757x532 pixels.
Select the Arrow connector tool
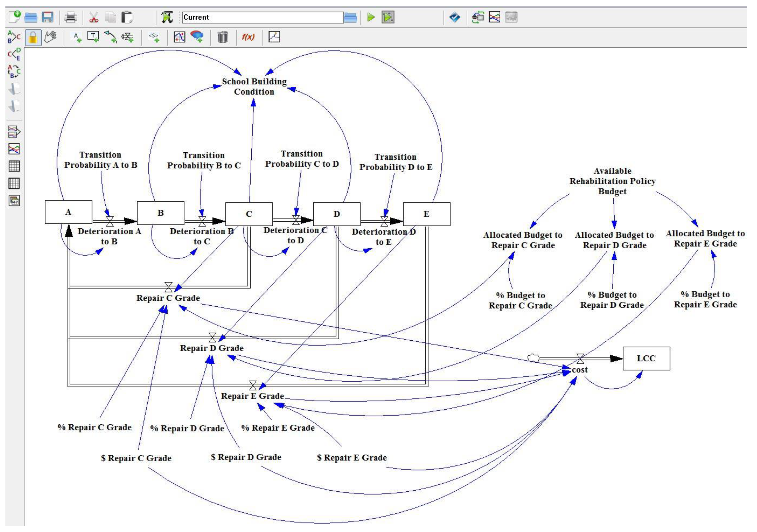(x=110, y=37)
